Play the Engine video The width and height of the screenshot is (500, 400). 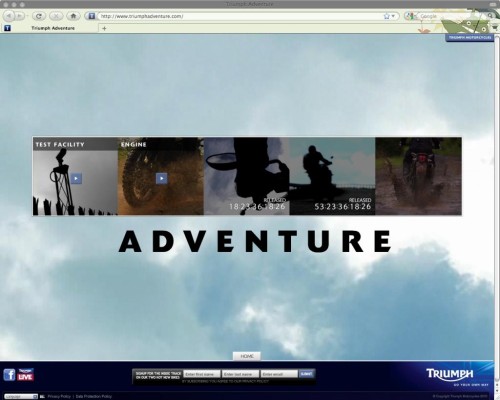coord(162,178)
